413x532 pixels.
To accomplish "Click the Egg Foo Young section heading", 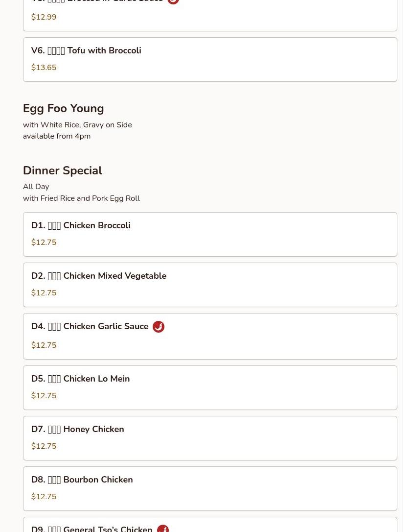I will pyautogui.click(x=64, y=108).
